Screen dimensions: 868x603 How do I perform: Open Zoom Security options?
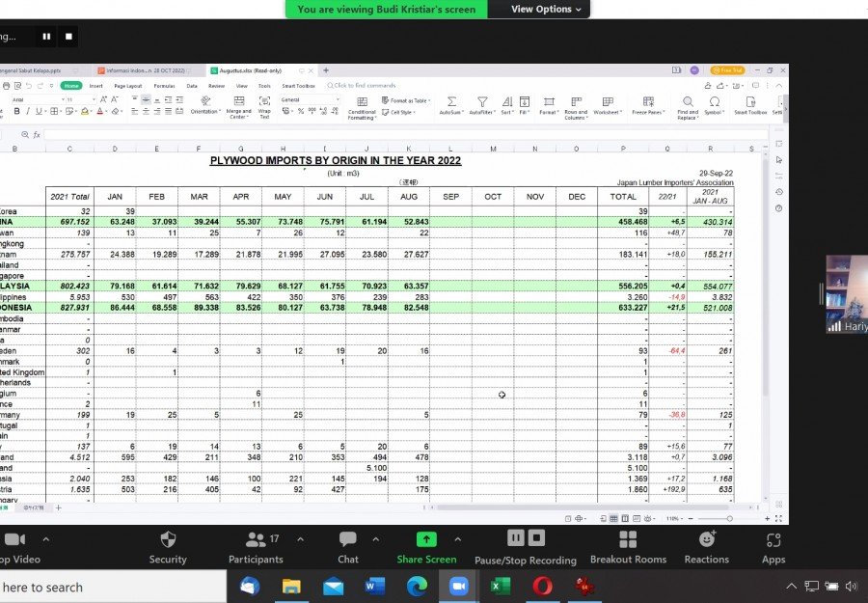tap(168, 548)
